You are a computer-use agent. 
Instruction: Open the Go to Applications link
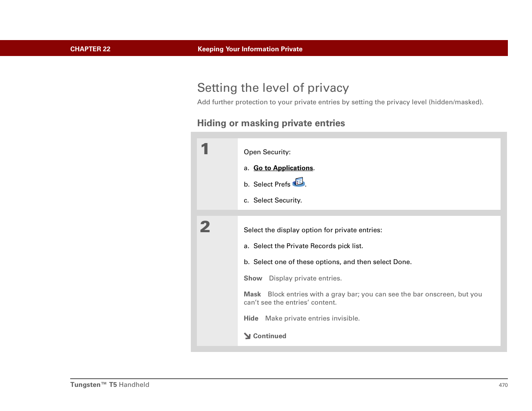pos(283,168)
